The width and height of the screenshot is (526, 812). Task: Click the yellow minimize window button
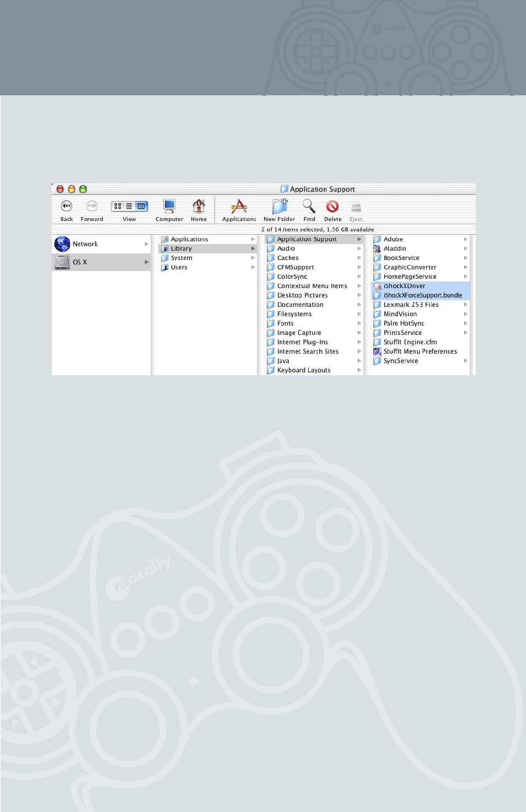tap(72, 189)
